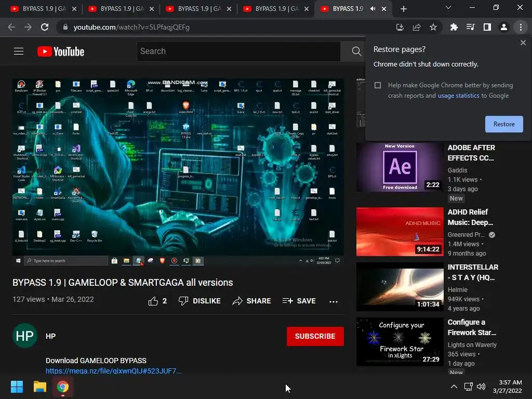
Task: Expand the tab search chevron
Action: click(x=448, y=7)
